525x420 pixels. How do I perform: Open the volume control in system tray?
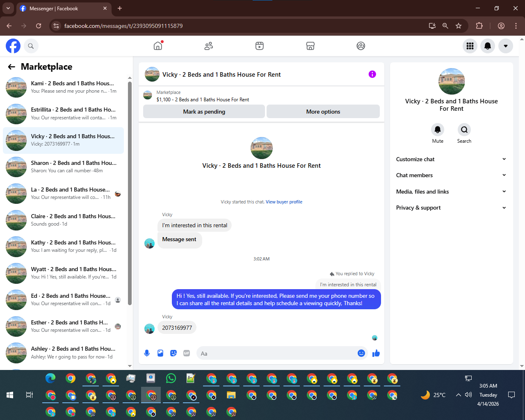point(468,395)
